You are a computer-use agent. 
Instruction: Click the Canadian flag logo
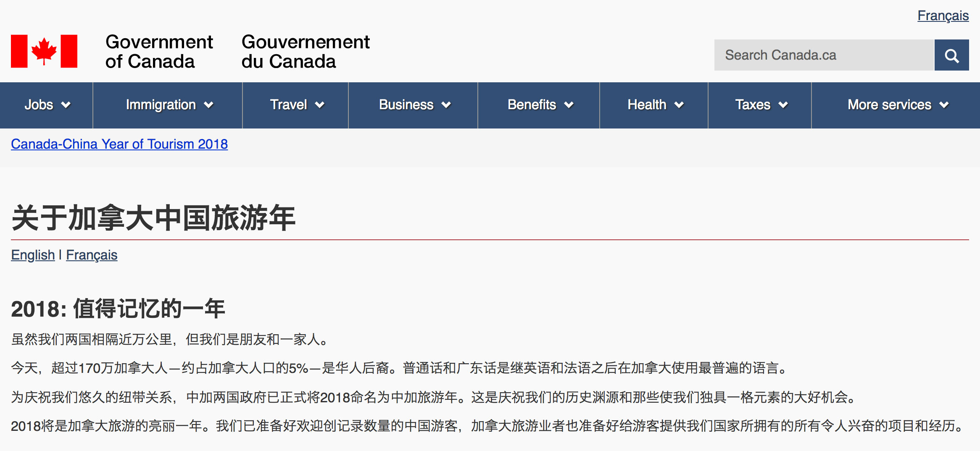(x=44, y=51)
